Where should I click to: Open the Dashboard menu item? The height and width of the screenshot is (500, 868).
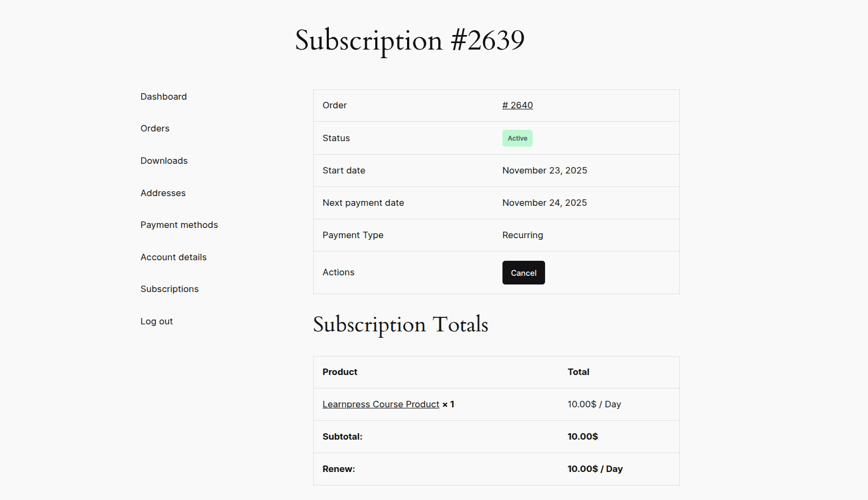coord(163,96)
